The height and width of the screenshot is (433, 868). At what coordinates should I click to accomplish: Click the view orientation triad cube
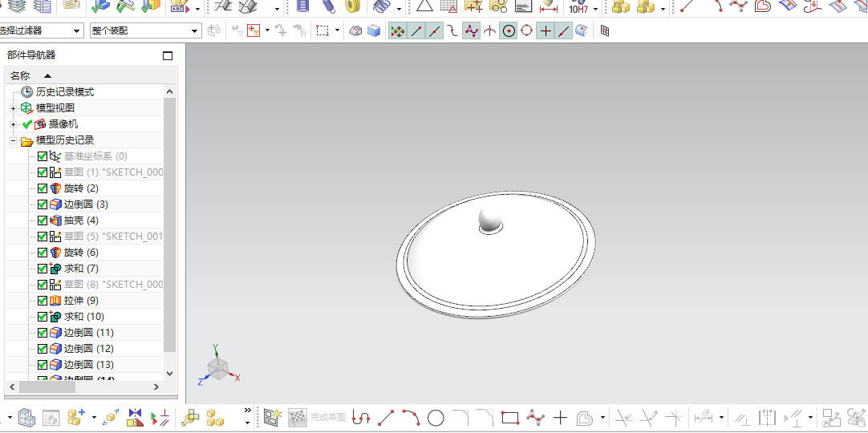(x=217, y=367)
